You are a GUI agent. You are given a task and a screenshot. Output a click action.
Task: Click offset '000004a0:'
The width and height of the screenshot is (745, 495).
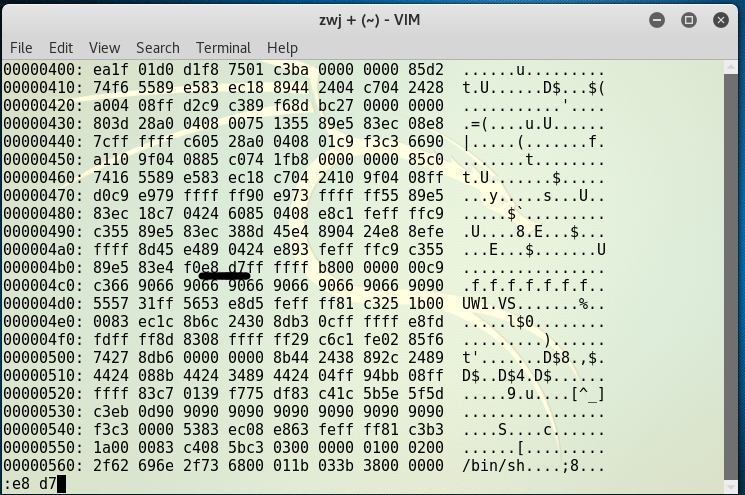click(43, 250)
